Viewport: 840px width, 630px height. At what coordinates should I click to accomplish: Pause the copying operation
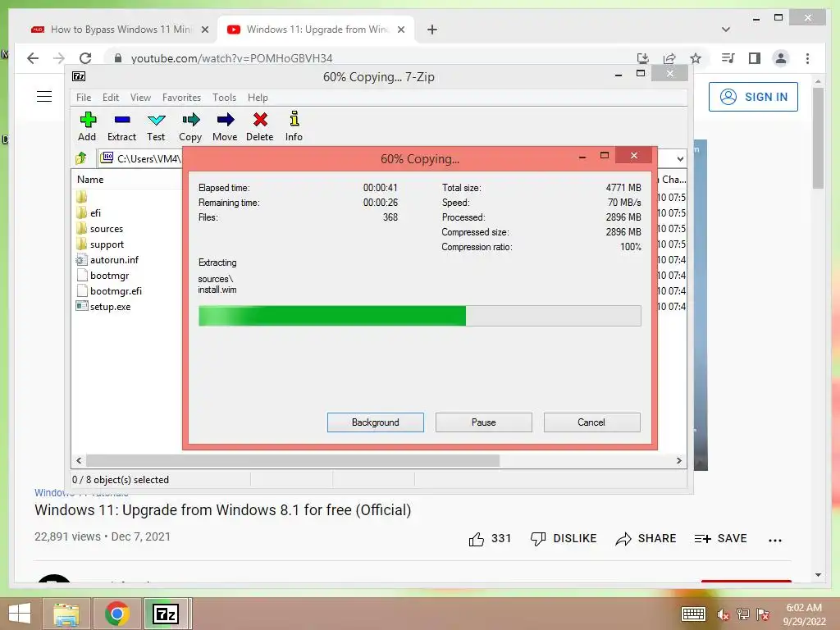[484, 422]
